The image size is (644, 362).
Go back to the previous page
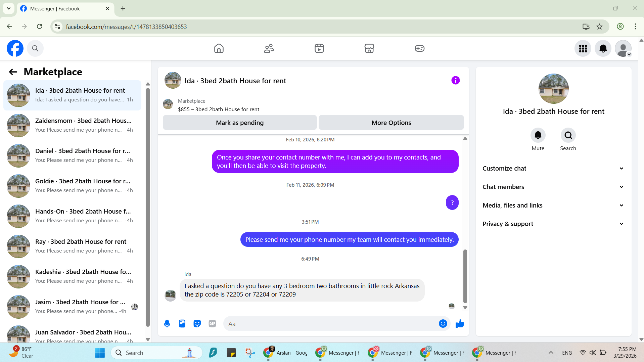click(x=9, y=27)
